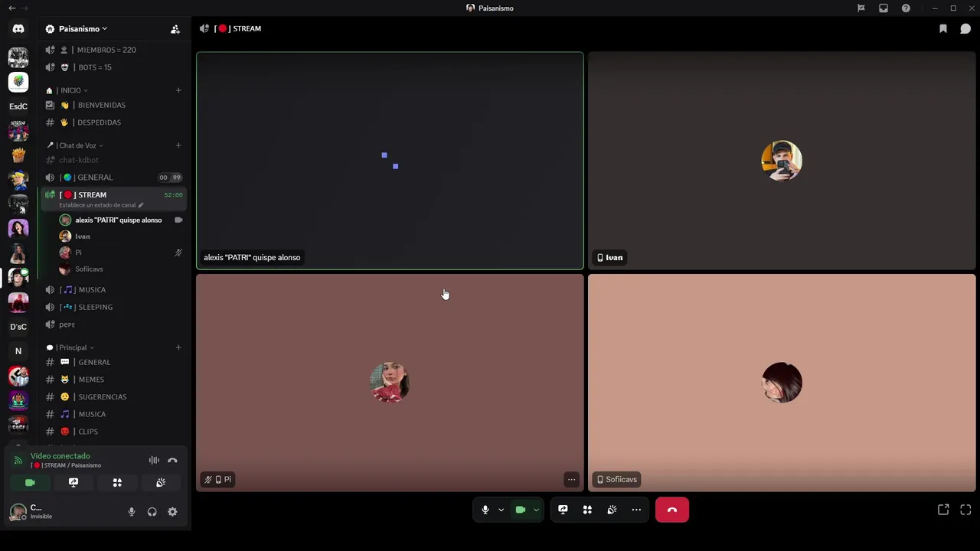Open user settings gear icon
This screenshot has width=980, height=551.
[x=172, y=512]
